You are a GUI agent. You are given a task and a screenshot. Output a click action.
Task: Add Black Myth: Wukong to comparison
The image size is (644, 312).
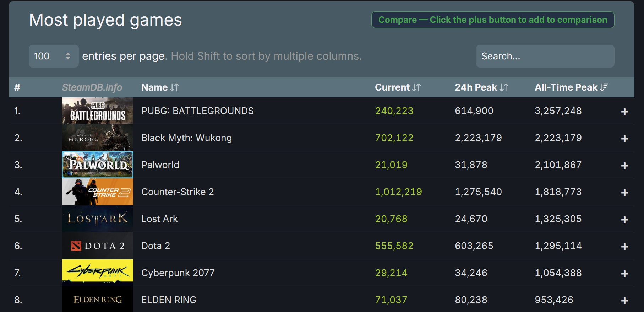(624, 139)
